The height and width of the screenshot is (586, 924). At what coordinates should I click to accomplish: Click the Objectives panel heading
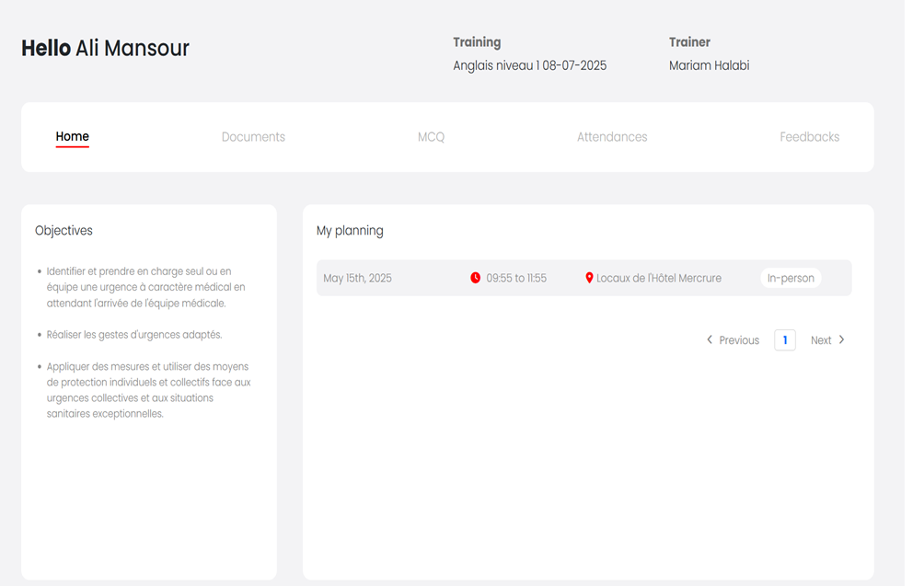point(64,231)
